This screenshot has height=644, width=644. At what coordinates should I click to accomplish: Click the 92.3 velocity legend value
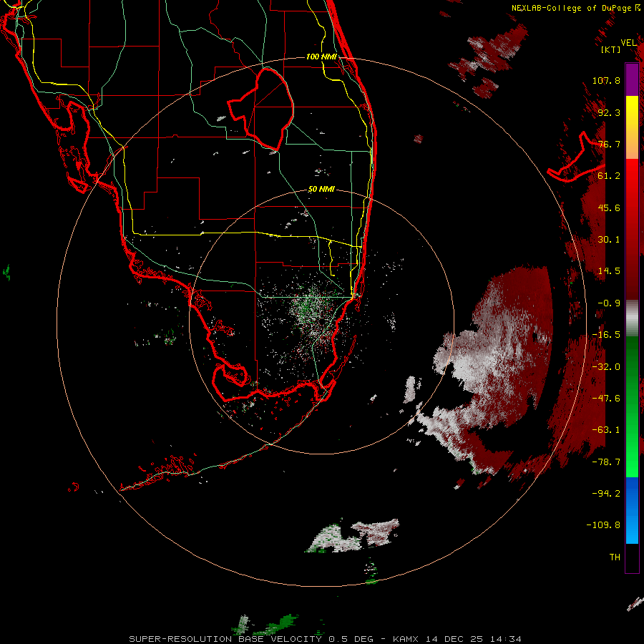[609, 112]
